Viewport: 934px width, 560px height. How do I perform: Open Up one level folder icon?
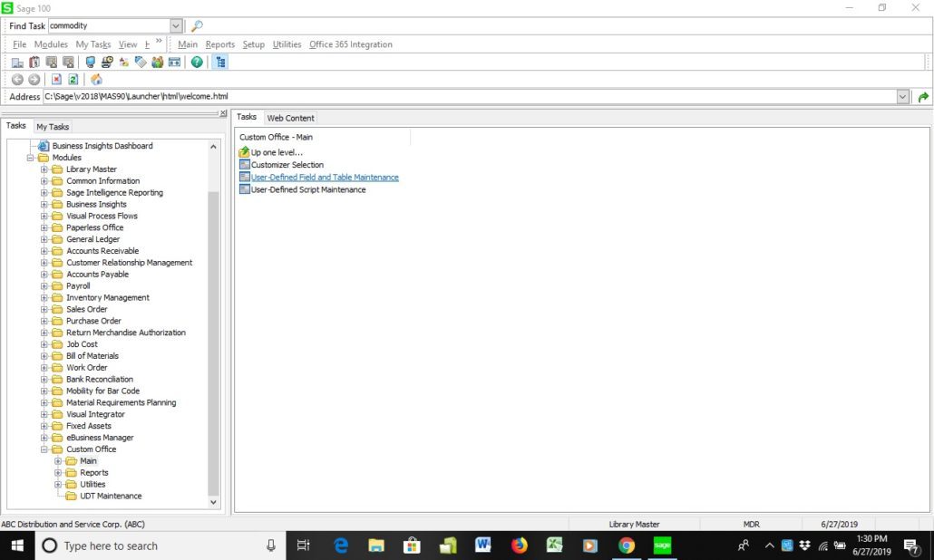[245, 152]
